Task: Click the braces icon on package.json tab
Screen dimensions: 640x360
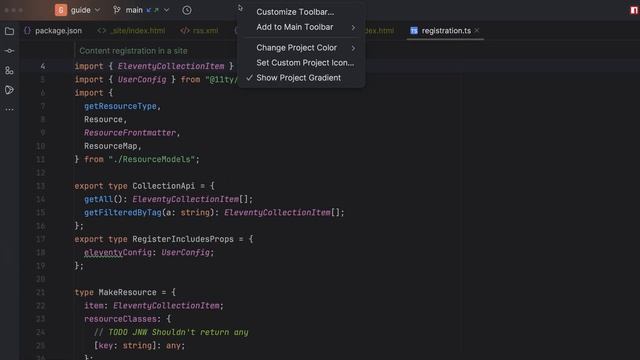Action: click(27, 31)
